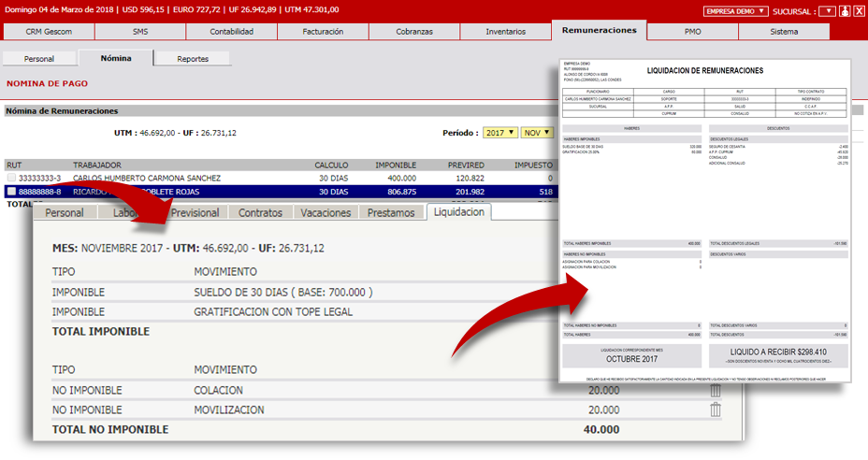Image resolution: width=868 pixels, height=460 pixels.
Task: Click trash icon for MOVILIZACION row
Action: 716,410
